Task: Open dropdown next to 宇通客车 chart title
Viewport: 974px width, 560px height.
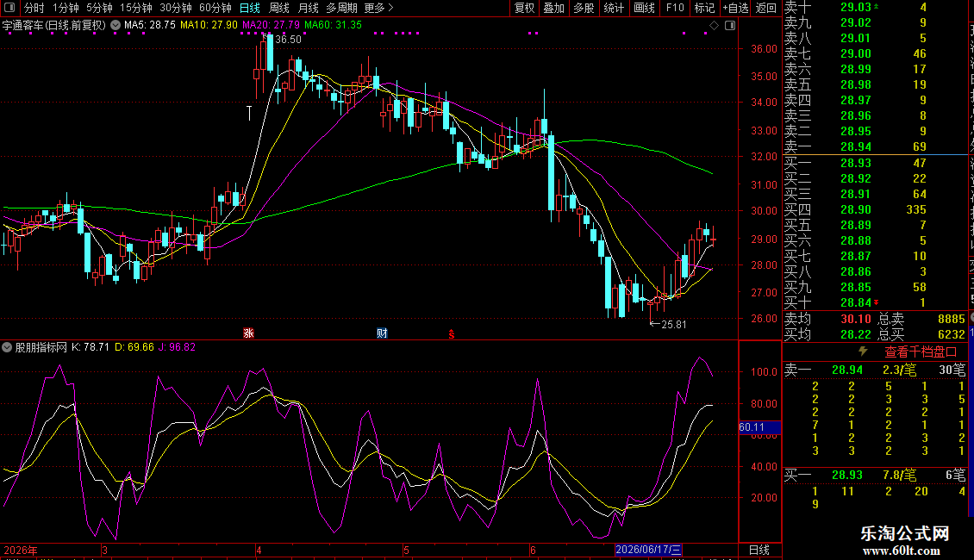Action: click(116, 26)
